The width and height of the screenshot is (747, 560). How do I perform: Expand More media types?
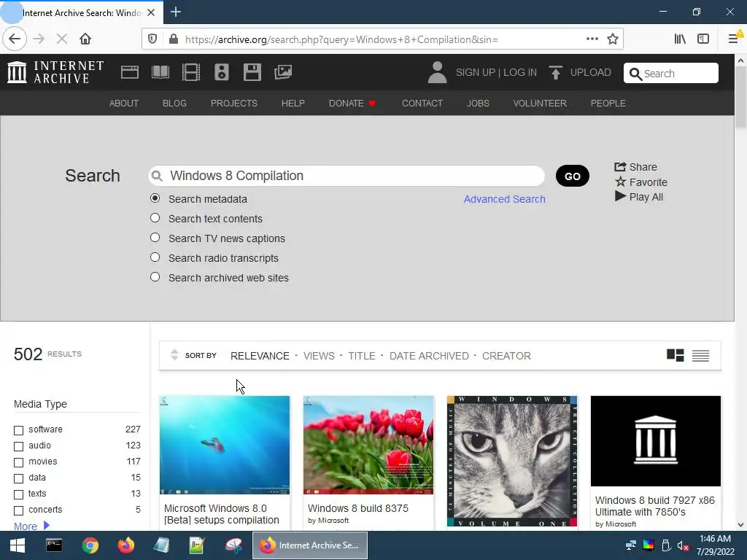(x=31, y=526)
